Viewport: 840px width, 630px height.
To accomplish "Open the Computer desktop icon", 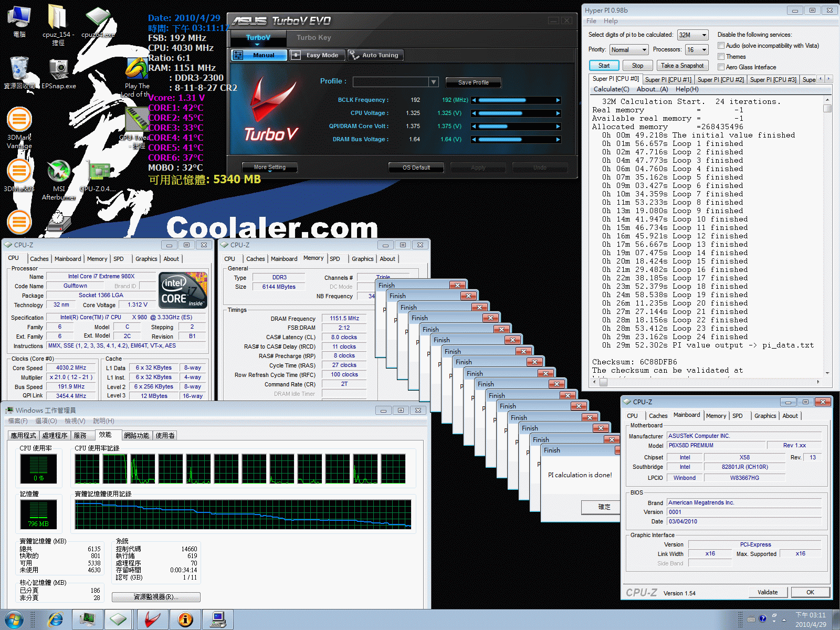I will pos(19,22).
